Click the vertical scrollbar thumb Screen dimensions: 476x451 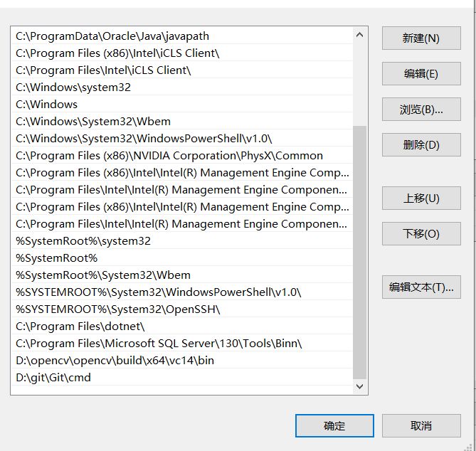click(x=360, y=253)
